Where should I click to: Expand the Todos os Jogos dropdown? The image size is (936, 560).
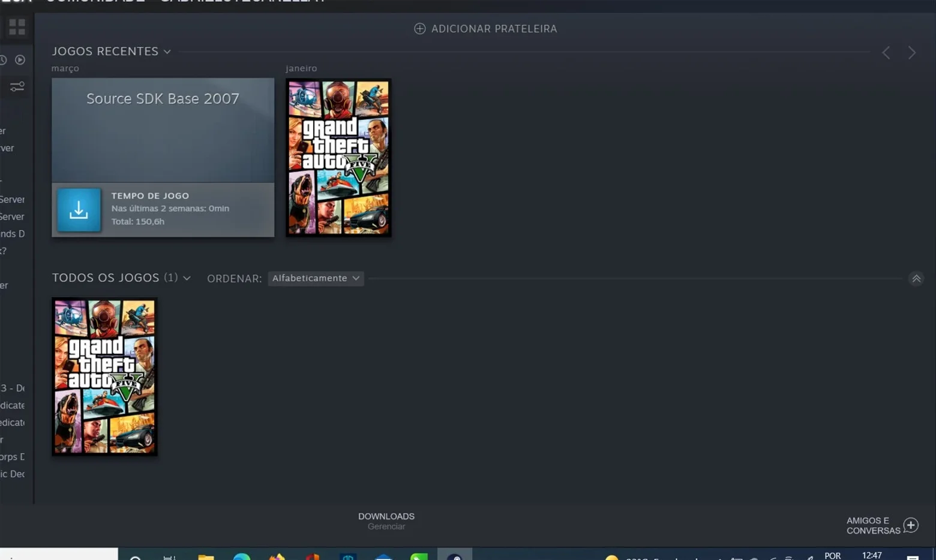(187, 278)
